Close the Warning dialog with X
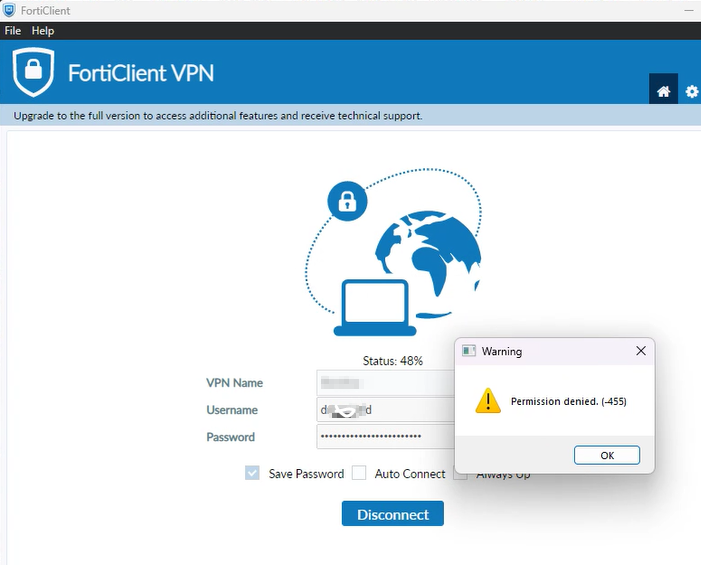Image resolution: width=701 pixels, height=565 pixels. [x=641, y=351]
